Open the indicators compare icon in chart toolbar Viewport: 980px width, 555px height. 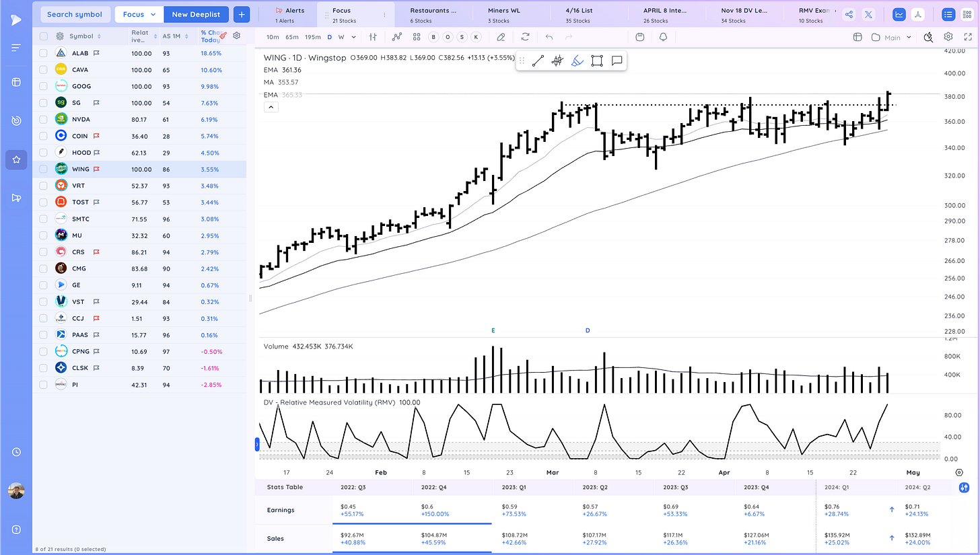click(397, 37)
